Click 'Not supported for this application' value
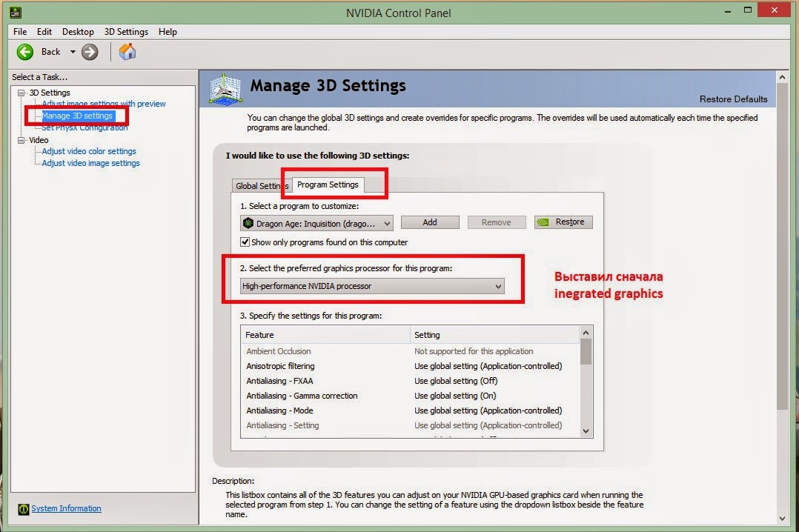 point(474,351)
